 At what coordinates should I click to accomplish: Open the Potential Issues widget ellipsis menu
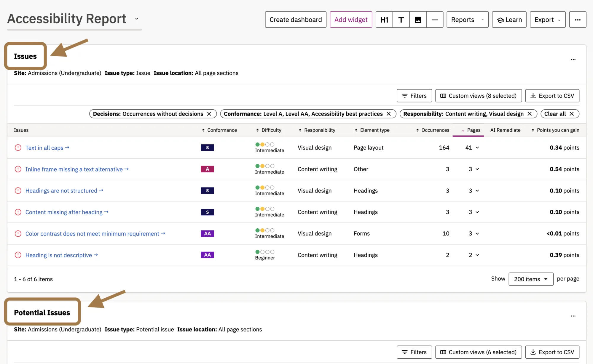pyautogui.click(x=573, y=316)
